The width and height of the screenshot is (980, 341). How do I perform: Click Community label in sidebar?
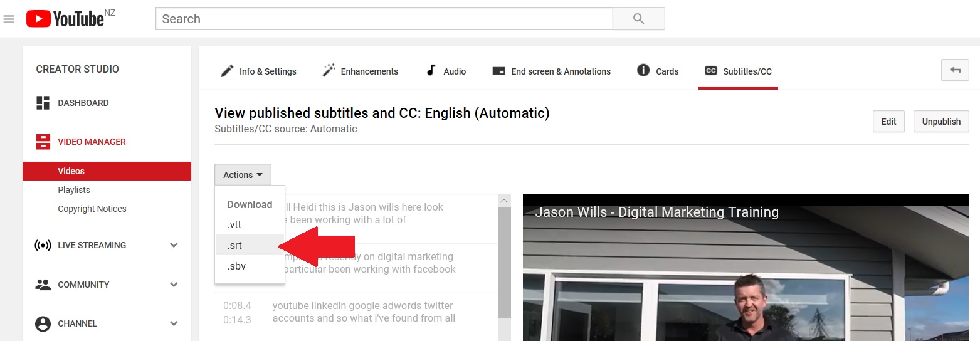[83, 285]
